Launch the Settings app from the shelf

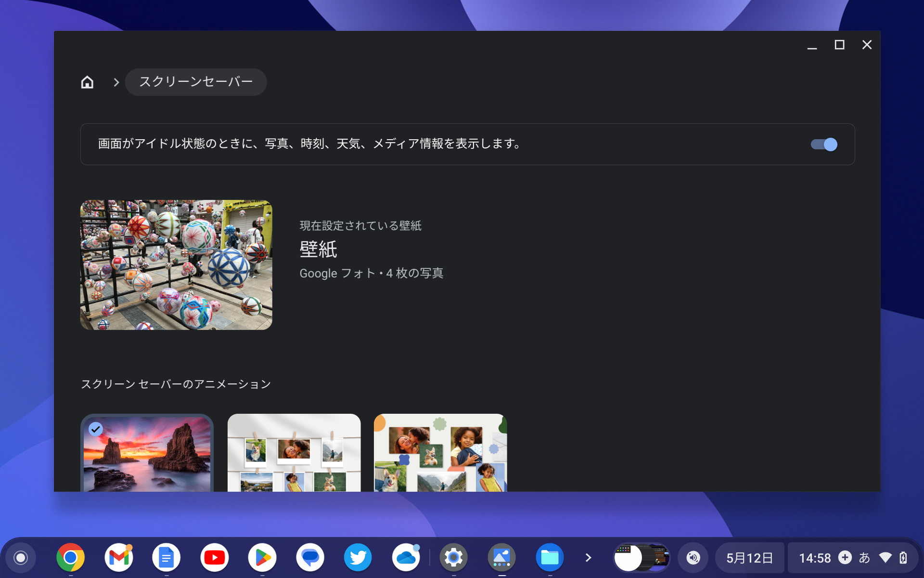(x=454, y=557)
